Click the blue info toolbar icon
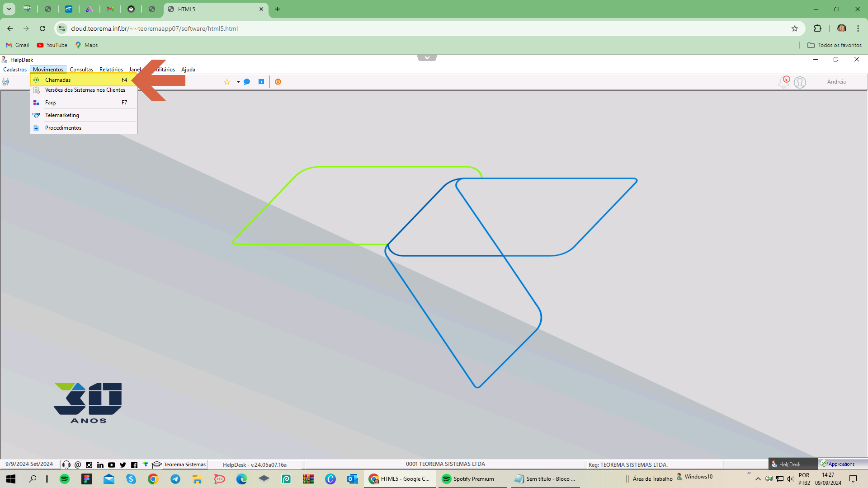 [x=261, y=82]
